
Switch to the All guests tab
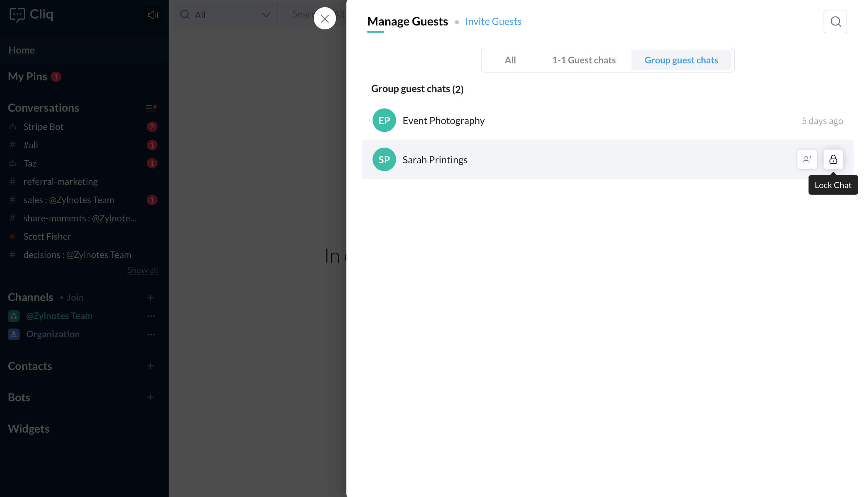pos(510,60)
